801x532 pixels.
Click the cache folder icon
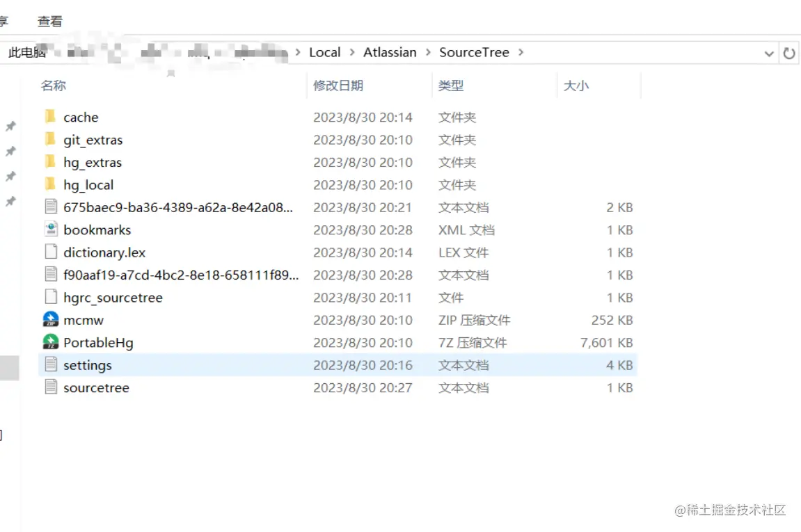(50, 117)
